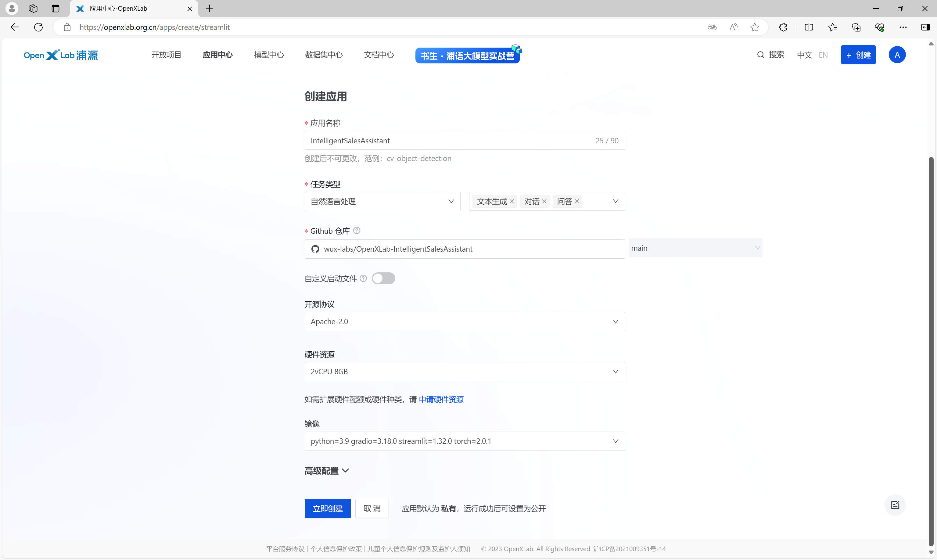Viewport: 937px width, 560px height.
Task: Open 儿童个人信息保护规则及监护人须知 link
Action: click(x=419, y=549)
